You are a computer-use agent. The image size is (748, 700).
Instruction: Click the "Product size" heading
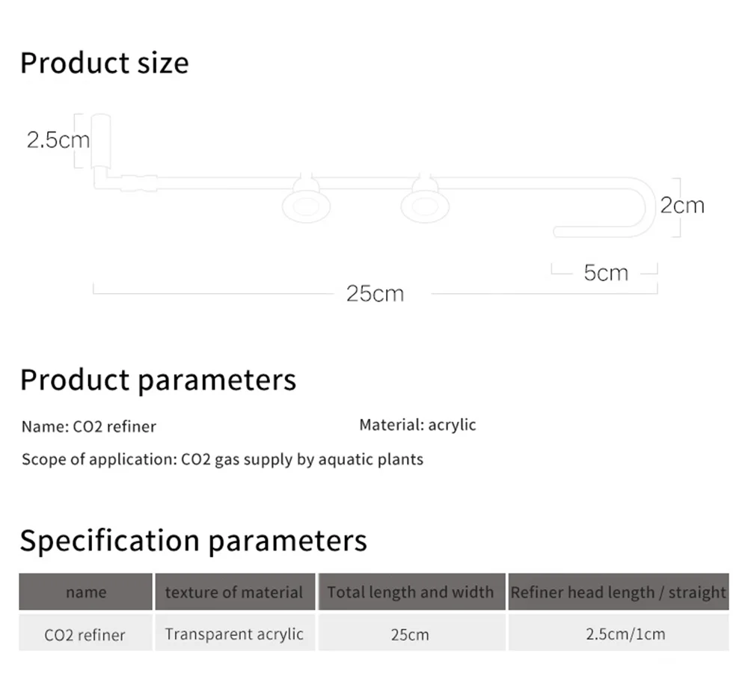tap(104, 63)
